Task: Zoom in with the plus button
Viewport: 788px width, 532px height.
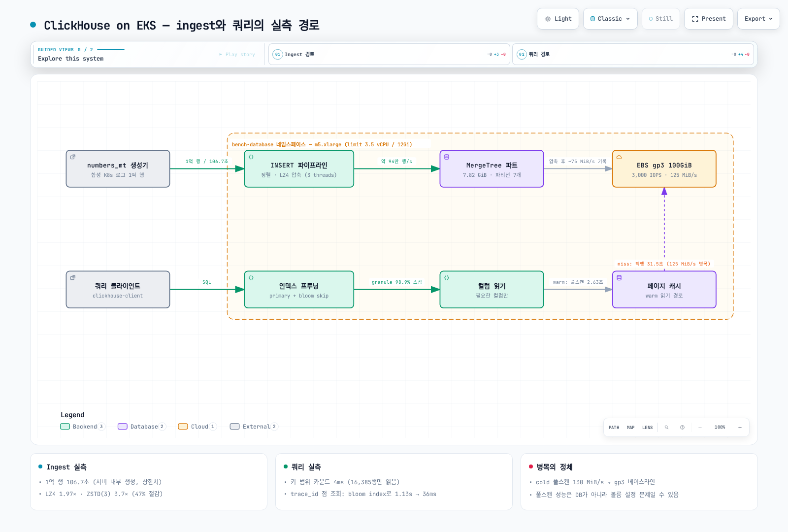Action: (x=740, y=428)
